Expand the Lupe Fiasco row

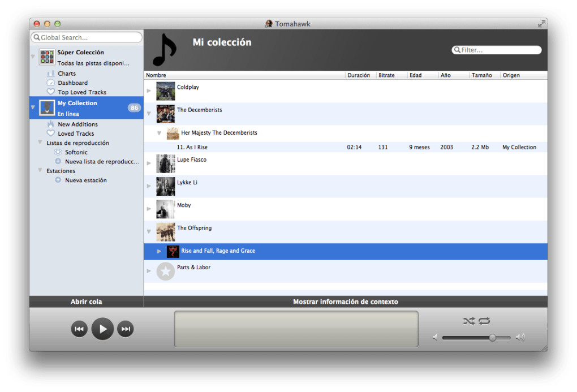(149, 163)
